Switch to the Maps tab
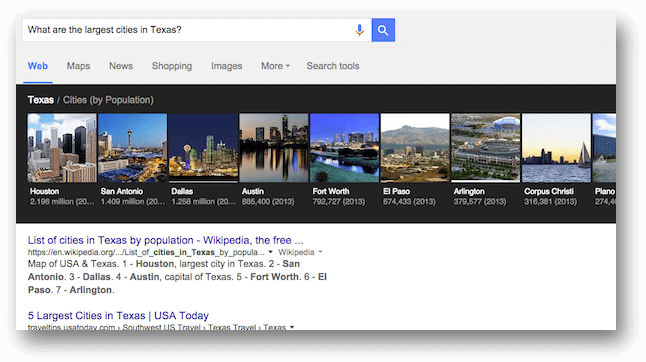 point(78,66)
